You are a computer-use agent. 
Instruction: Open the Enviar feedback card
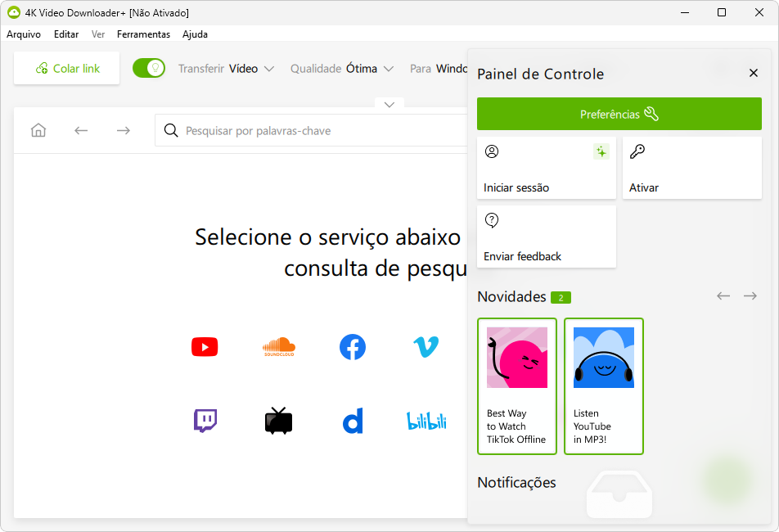(547, 237)
